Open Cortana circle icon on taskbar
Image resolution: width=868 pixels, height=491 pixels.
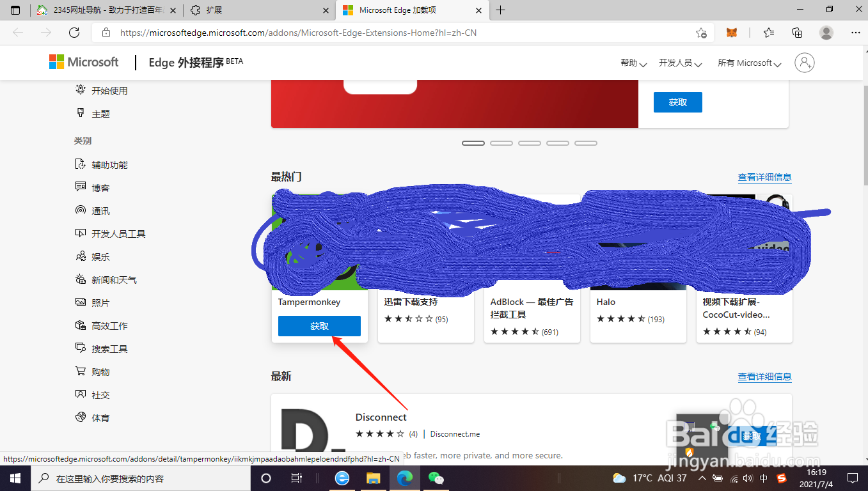(266, 478)
